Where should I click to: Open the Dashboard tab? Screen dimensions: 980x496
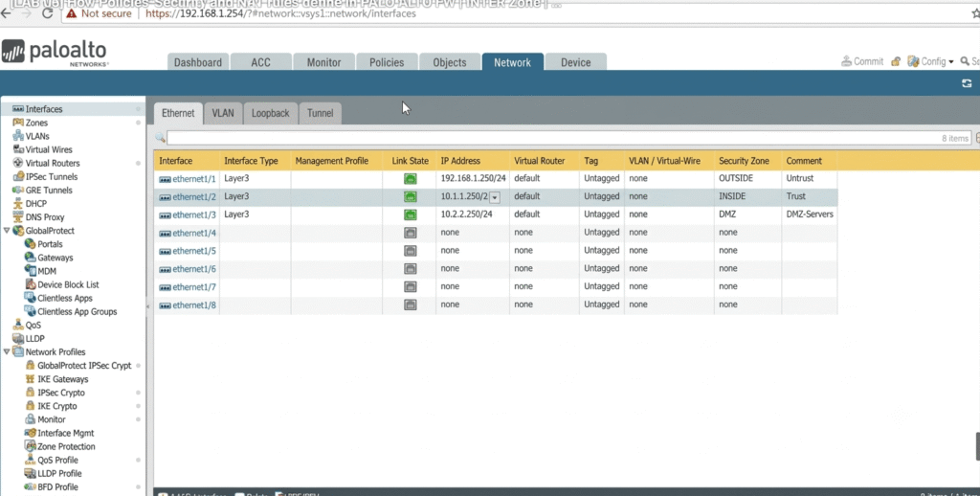pos(197,62)
